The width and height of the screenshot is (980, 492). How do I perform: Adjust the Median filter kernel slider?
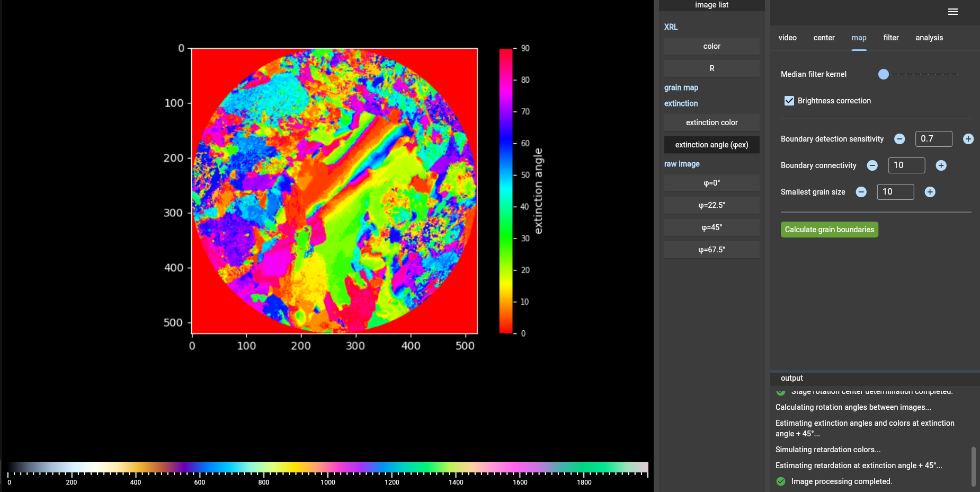(884, 74)
